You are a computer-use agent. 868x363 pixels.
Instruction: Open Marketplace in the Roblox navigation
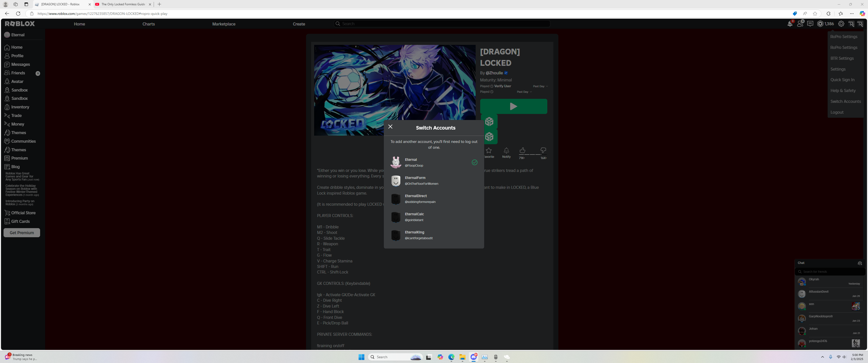(x=224, y=24)
